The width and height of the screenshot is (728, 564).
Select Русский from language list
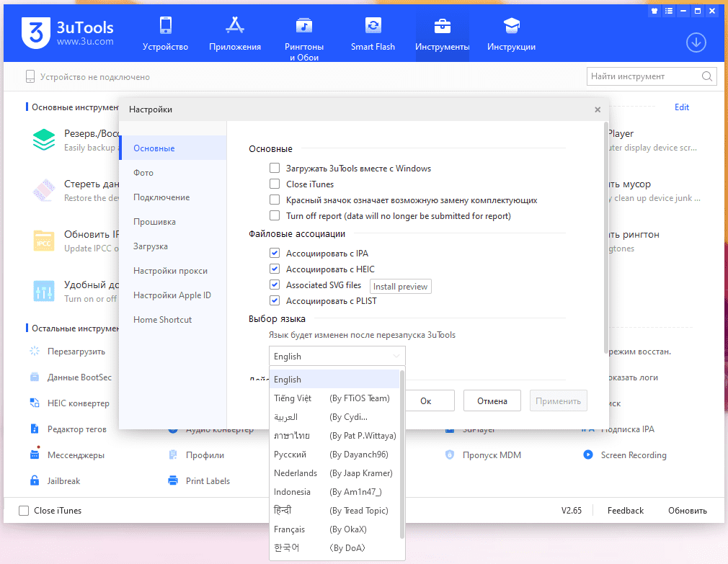[x=334, y=454]
